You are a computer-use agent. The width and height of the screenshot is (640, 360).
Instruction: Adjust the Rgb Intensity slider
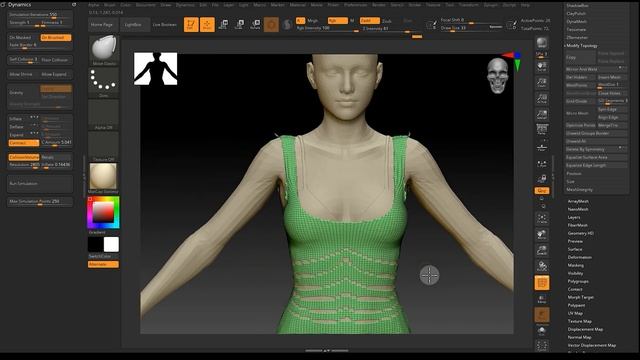point(327,29)
